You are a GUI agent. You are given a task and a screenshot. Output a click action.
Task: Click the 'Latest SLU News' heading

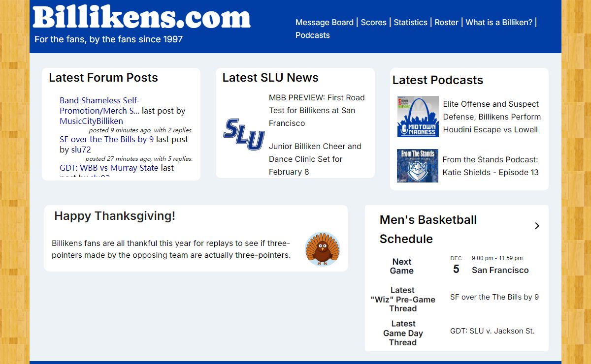270,78
